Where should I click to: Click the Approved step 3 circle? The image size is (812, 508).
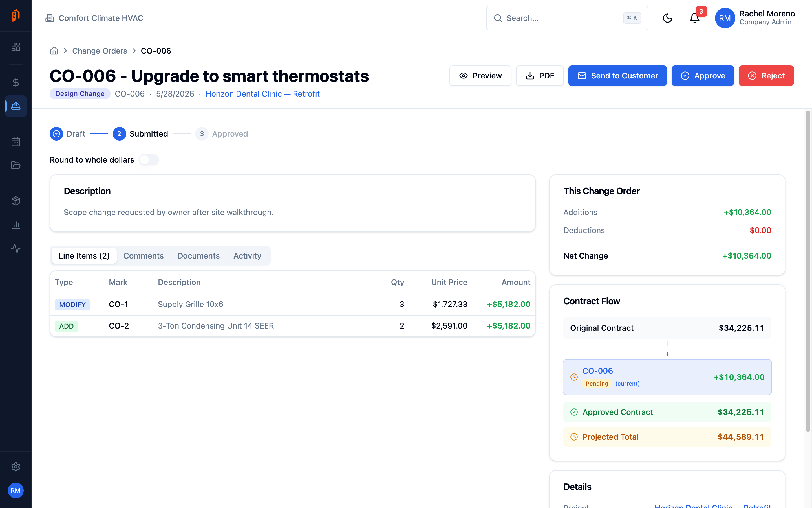pos(202,134)
